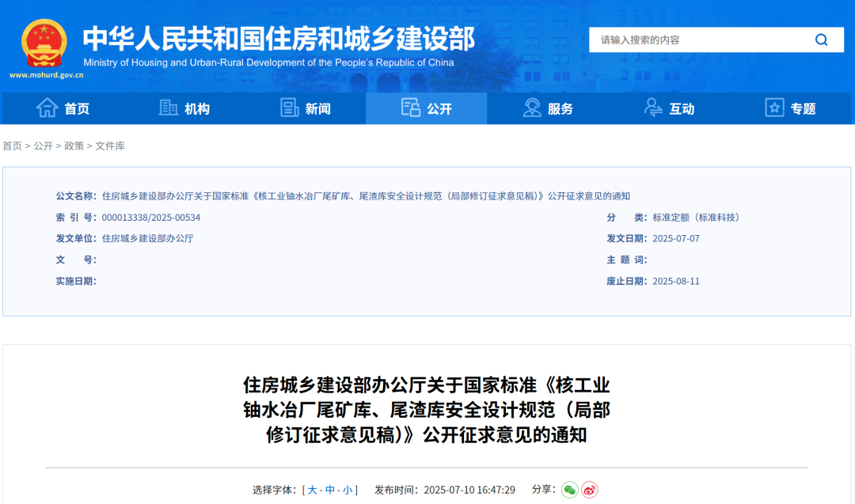Viewport: 855px width, 504px height.
Task: Open the 公开 navigation tab
Action: (427, 108)
